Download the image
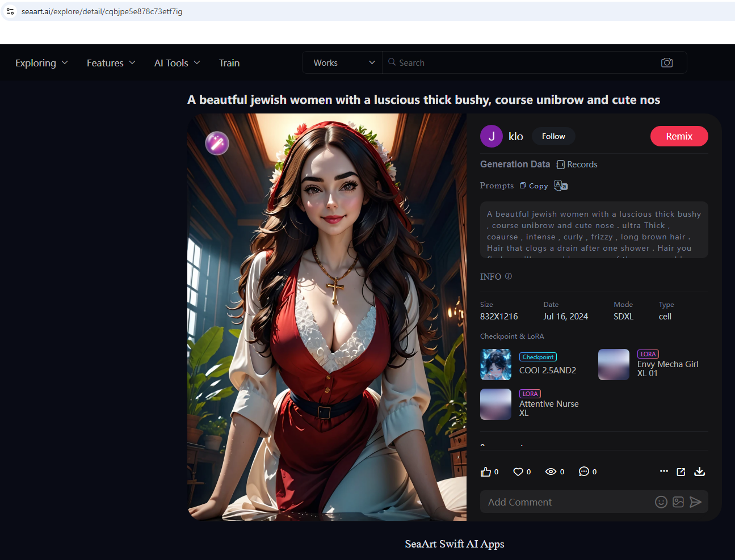Viewport: 735px width, 560px height. click(700, 471)
